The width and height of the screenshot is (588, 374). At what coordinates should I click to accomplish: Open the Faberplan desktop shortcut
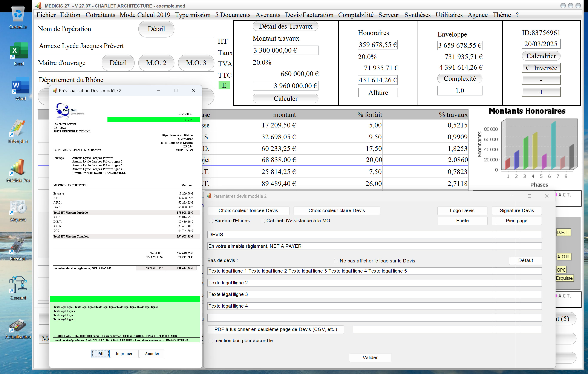point(18,131)
